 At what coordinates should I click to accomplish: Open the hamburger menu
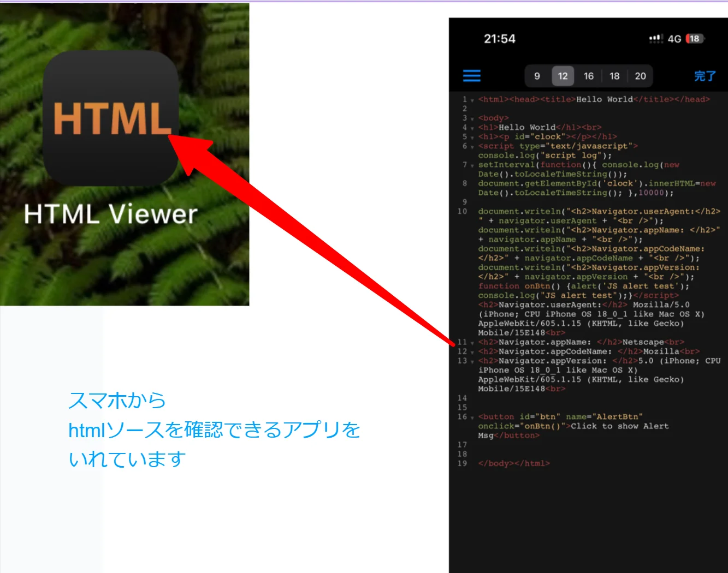coord(471,76)
